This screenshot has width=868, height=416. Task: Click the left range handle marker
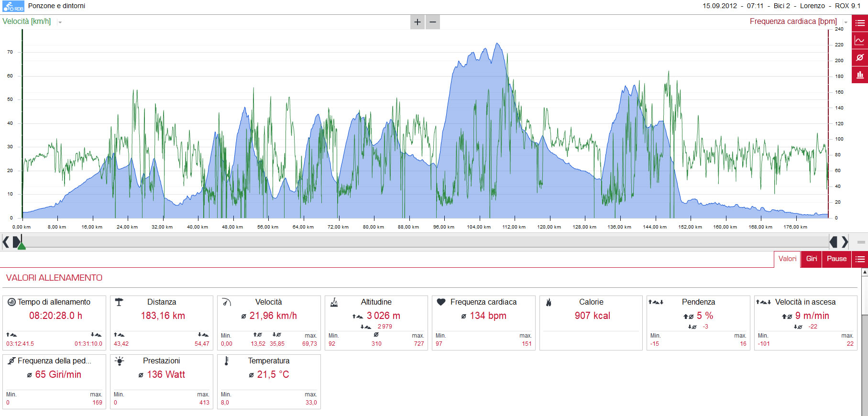click(x=16, y=242)
